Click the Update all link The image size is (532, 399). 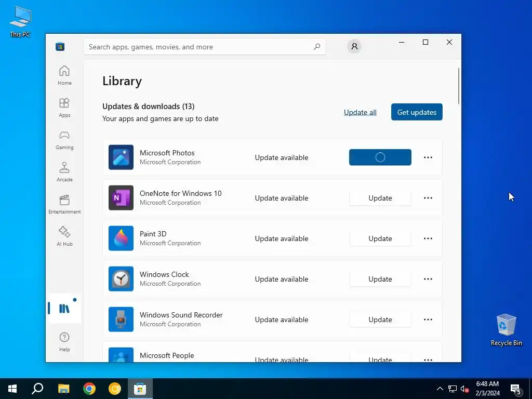click(x=360, y=112)
